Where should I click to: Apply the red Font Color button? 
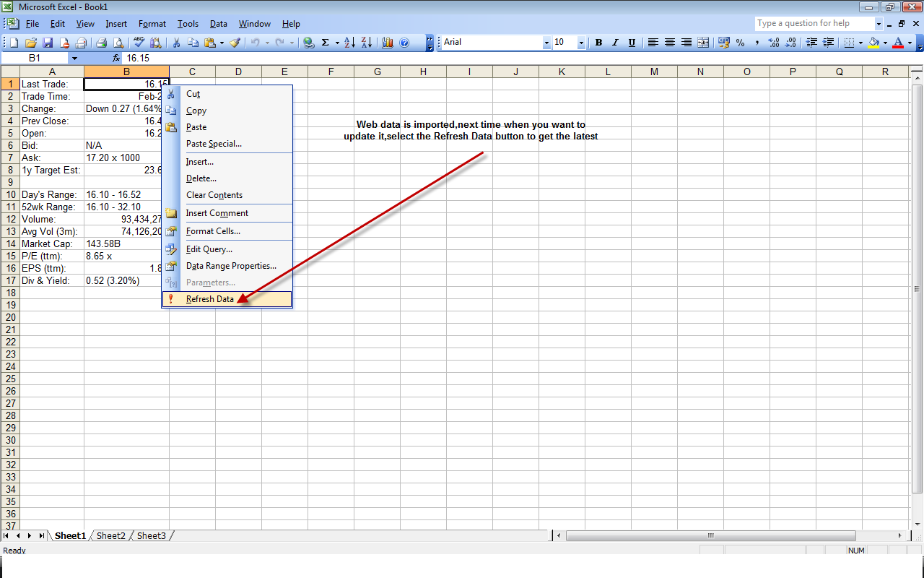coord(898,43)
